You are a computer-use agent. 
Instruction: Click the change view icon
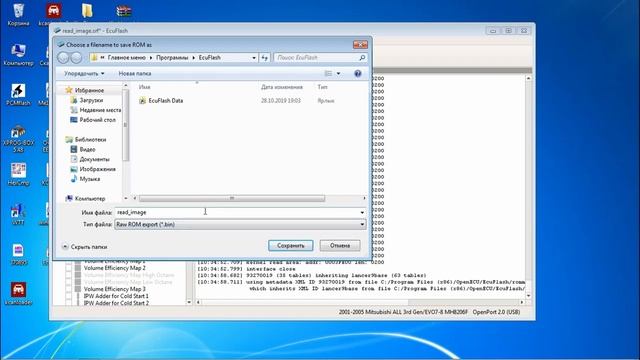click(328, 73)
